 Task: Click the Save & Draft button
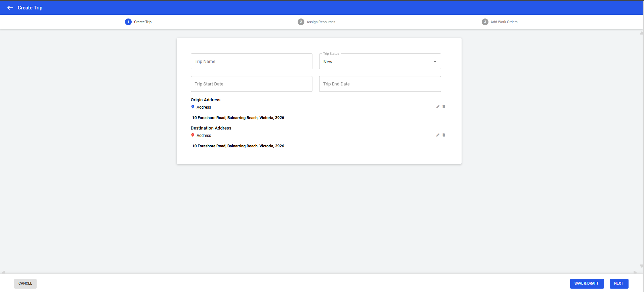pyautogui.click(x=587, y=284)
